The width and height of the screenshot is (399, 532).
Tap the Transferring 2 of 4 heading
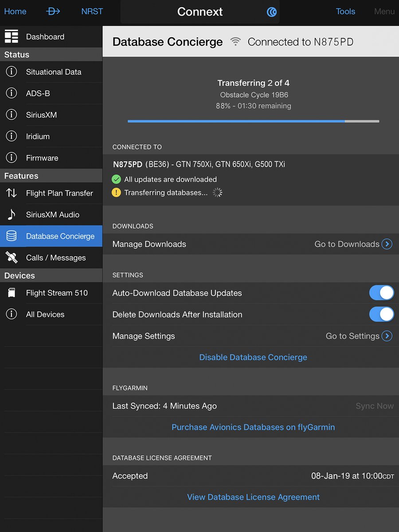point(253,83)
